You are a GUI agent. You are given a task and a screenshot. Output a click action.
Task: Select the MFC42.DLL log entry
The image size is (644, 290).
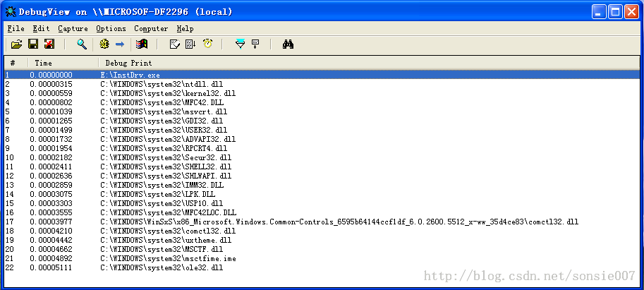pos(322,102)
